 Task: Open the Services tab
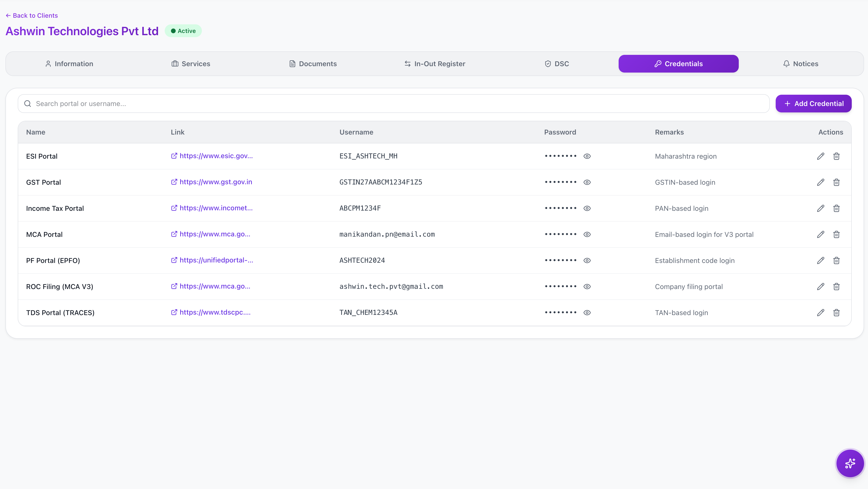click(x=191, y=64)
